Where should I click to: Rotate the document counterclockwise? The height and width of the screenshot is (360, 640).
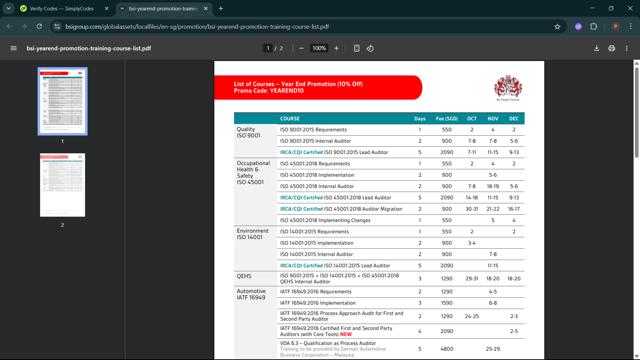[370, 48]
